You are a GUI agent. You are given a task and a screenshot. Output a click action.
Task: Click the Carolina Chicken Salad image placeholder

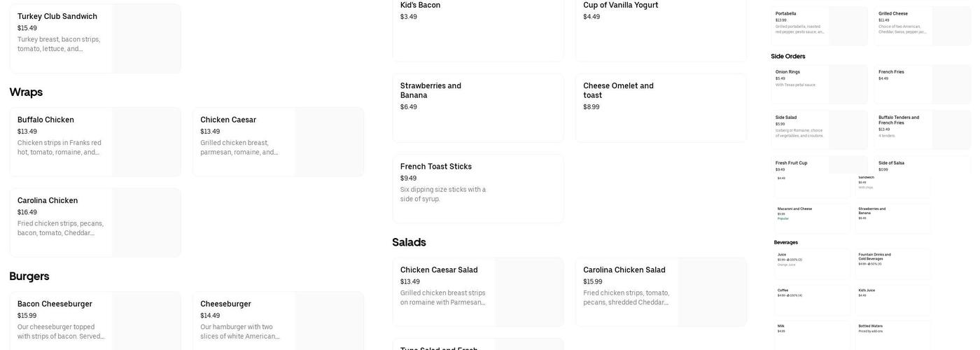pyautogui.click(x=711, y=292)
